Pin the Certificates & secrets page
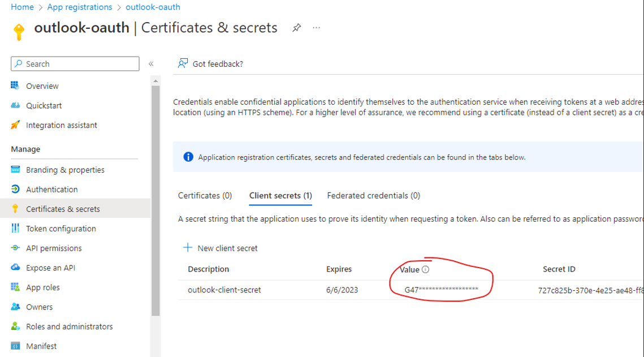 pyautogui.click(x=296, y=28)
